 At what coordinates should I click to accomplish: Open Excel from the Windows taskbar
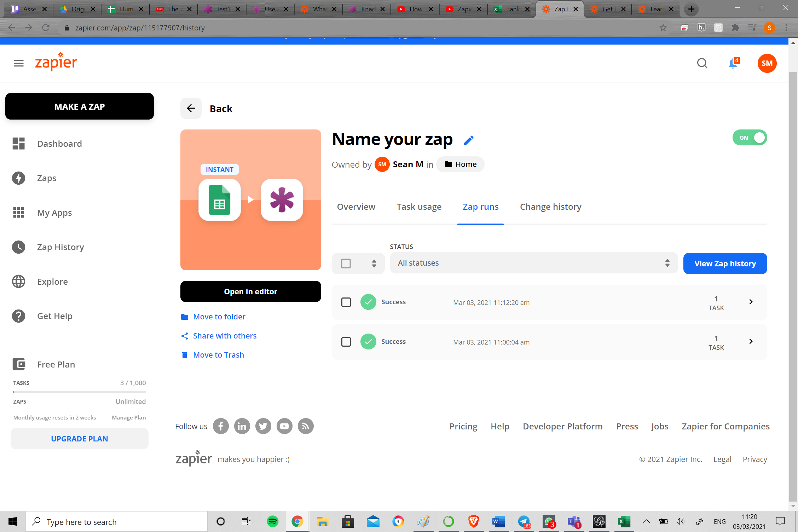pyautogui.click(x=624, y=521)
